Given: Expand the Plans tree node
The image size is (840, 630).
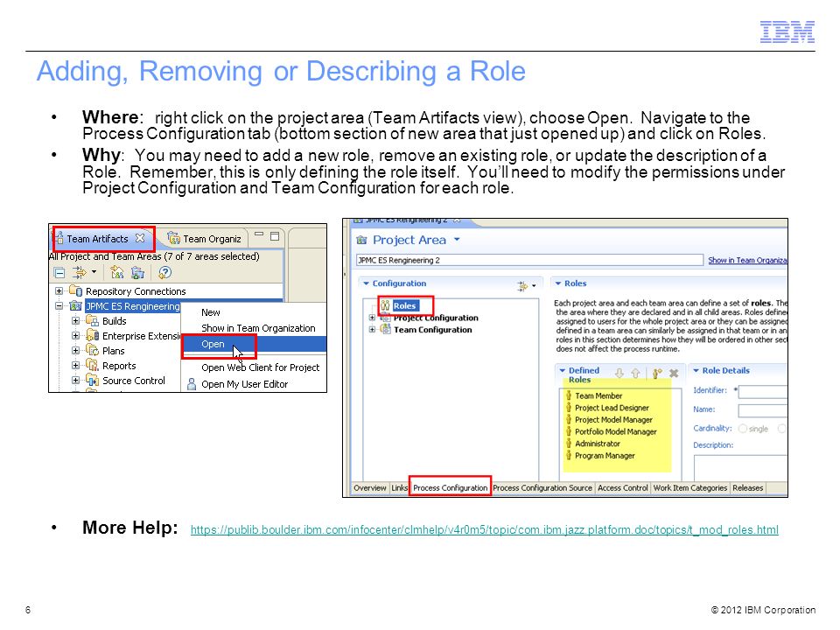Looking at the screenshot, I should [75, 350].
